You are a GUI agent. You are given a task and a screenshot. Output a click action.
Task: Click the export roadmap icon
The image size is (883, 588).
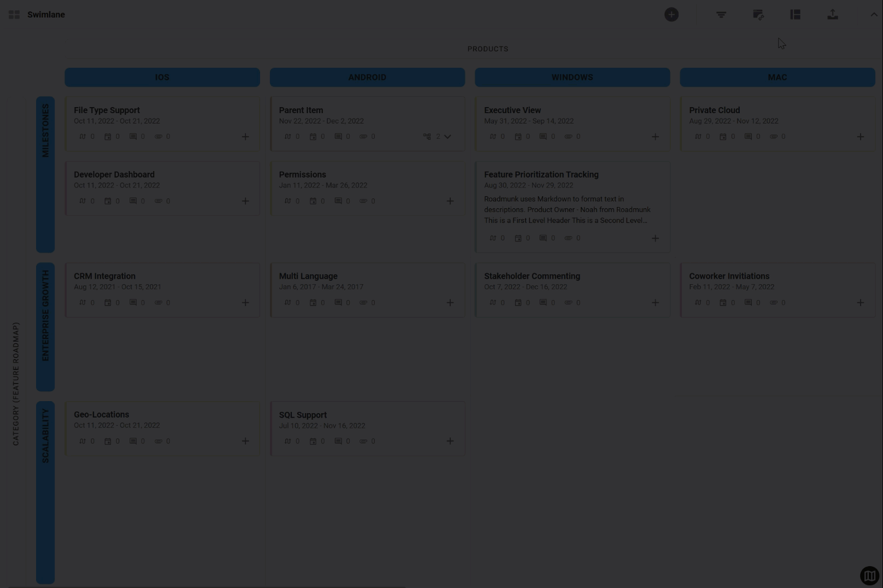(x=832, y=14)
